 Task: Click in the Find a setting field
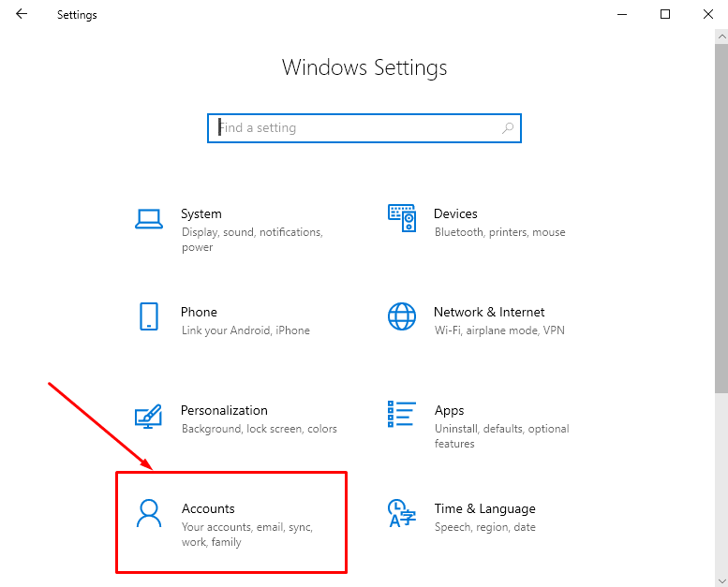coord(364,128)
